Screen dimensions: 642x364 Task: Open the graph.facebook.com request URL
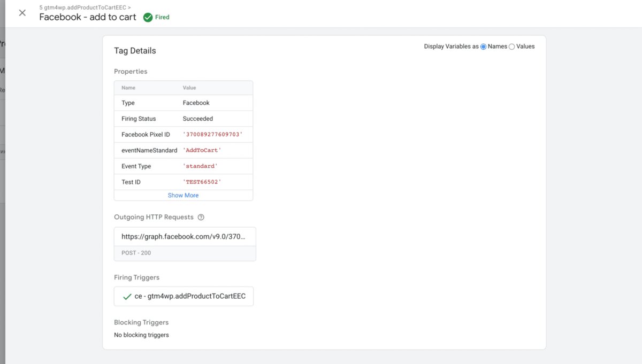coord(185,236)
